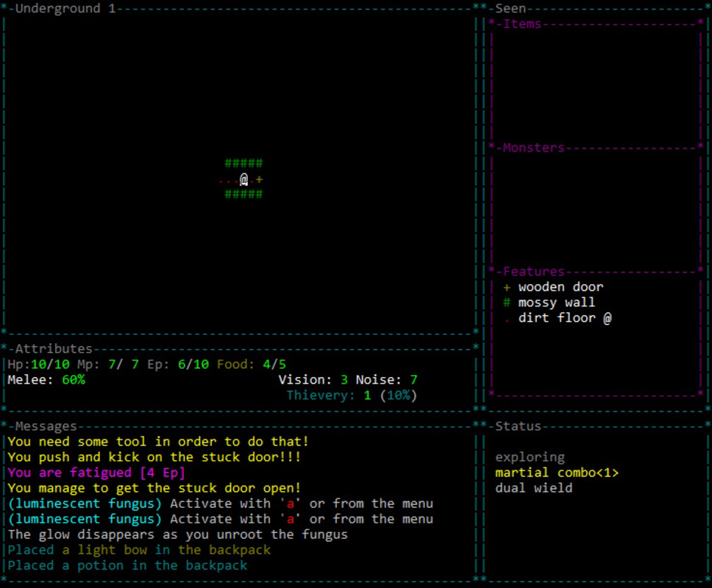Click message 'The glow disappears as you unroot'
Image resolution: width=712 pixels, height=588 pixels.
[x=177, y=535]
